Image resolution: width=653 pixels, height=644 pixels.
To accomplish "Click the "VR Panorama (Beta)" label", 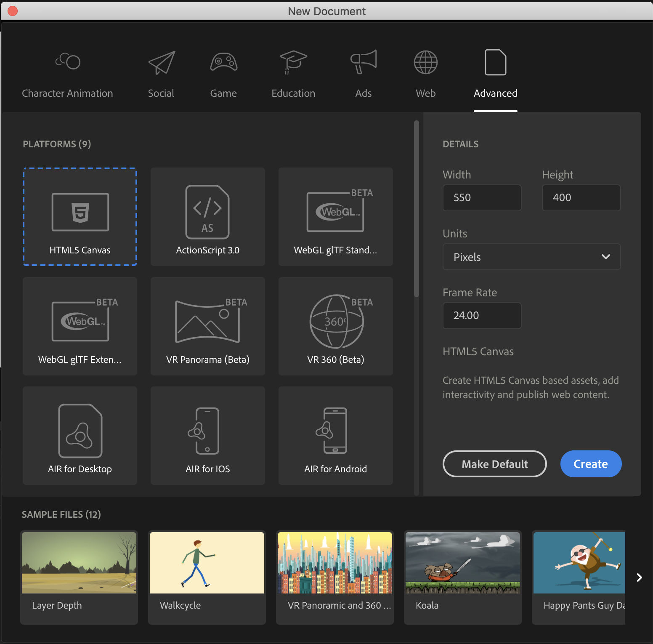I will [x=208, y=360].
